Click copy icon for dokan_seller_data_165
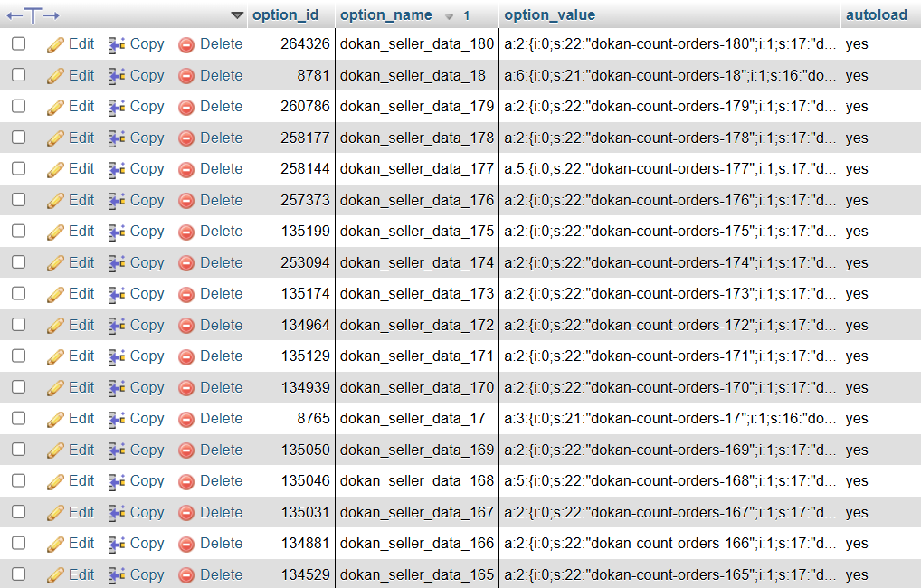This screenshot has height=588, width=921. (117, 575)
